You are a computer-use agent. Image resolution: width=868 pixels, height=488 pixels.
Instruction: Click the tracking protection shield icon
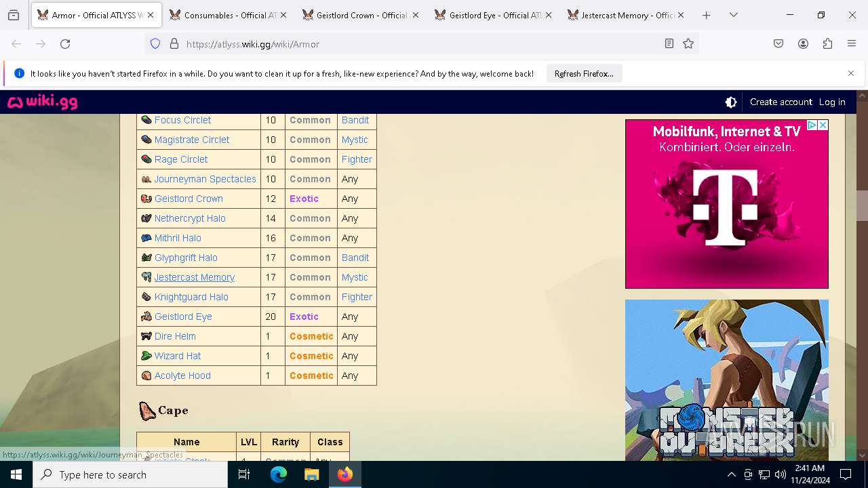click(x=155, y=44)
